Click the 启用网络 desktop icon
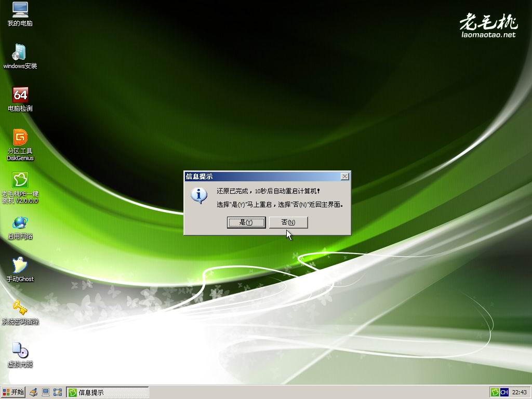 click(20, 223)
